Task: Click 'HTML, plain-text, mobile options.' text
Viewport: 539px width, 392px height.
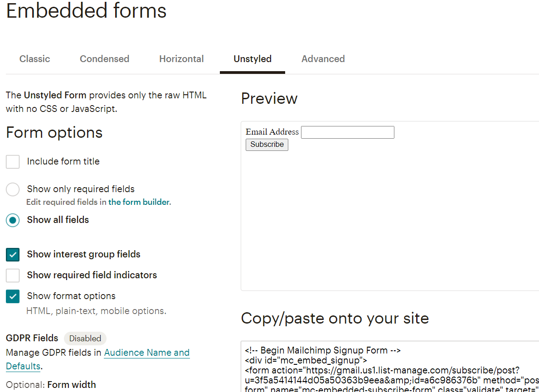Action: [x=96, y=311]
